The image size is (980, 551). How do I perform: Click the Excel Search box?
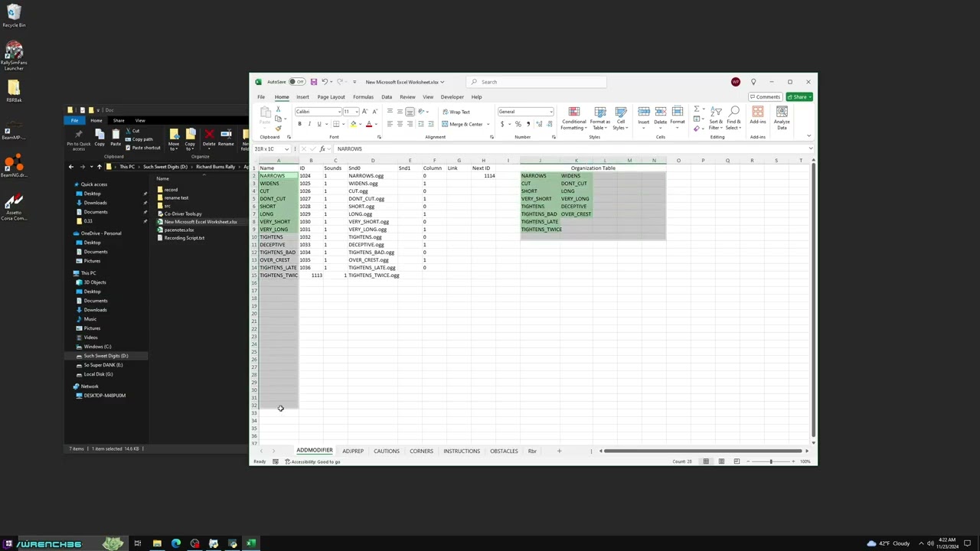536,82
